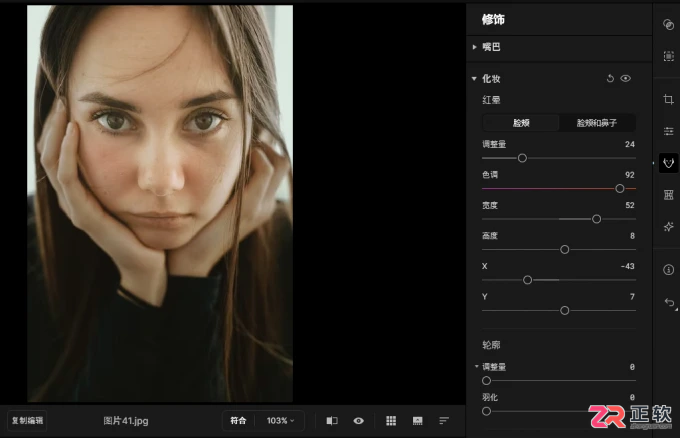Click the 高度 slider handle
Viewport: 680px width, 438px height.
click(564, 249)
